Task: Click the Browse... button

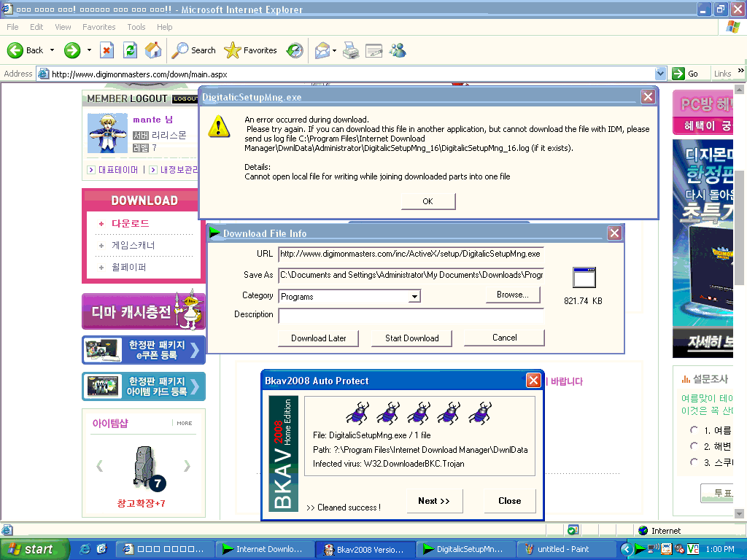Action: tap(513, 295)
